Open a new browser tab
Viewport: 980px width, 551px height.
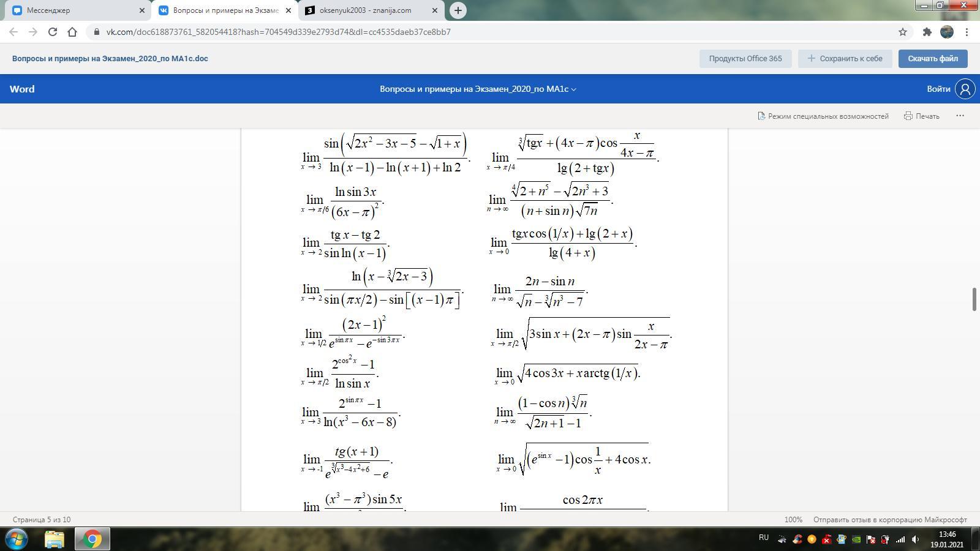(x=458, y=10)
